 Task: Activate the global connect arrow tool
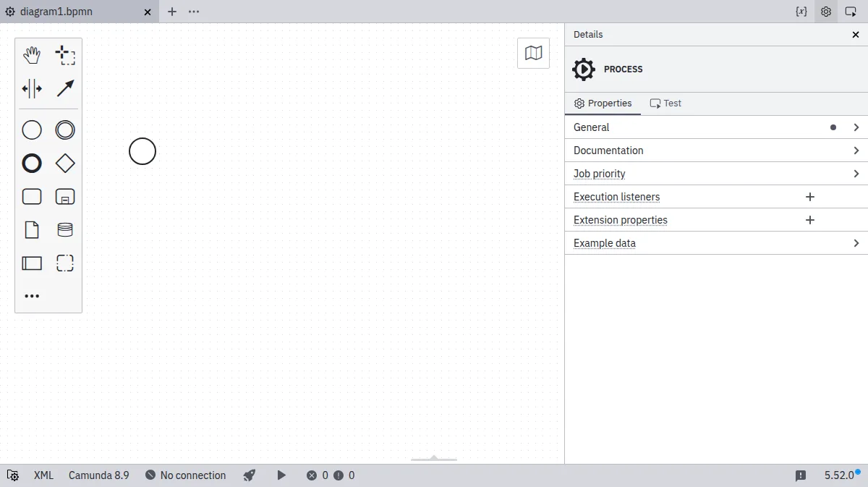65,89
